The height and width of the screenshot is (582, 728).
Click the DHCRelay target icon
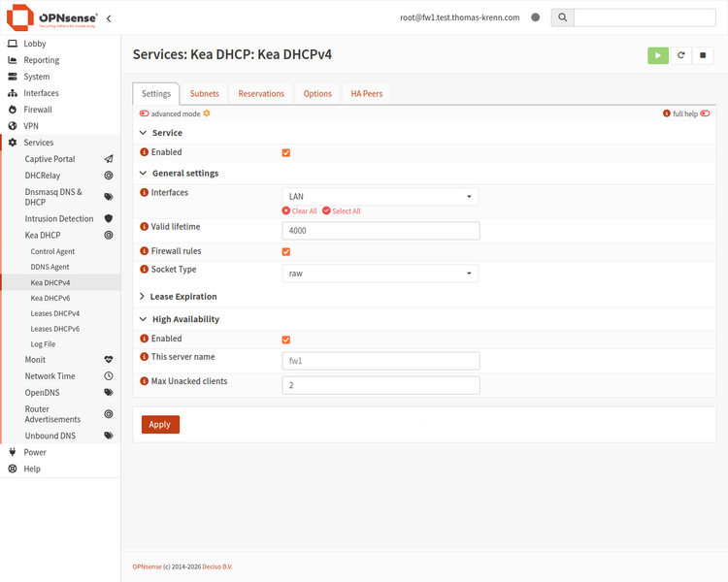[109, 176]
